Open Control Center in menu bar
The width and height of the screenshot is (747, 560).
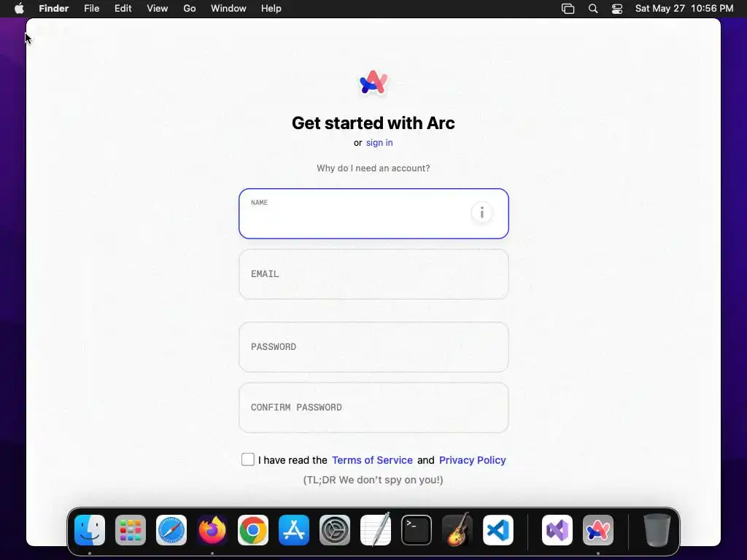(x=617, y=9)
